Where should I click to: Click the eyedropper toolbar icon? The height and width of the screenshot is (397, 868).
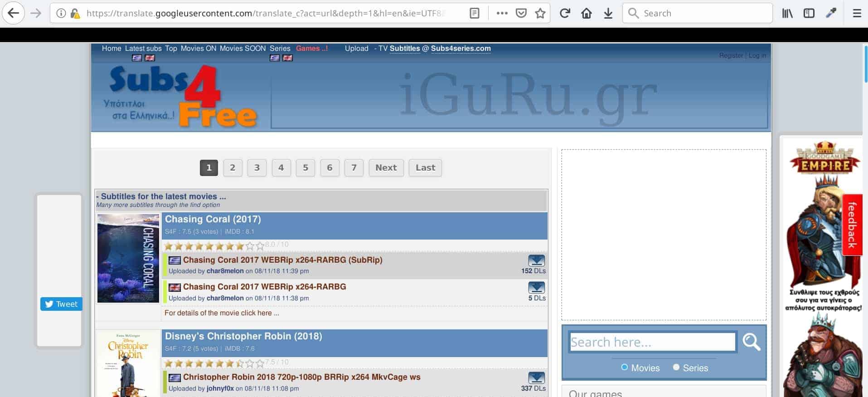831,14
